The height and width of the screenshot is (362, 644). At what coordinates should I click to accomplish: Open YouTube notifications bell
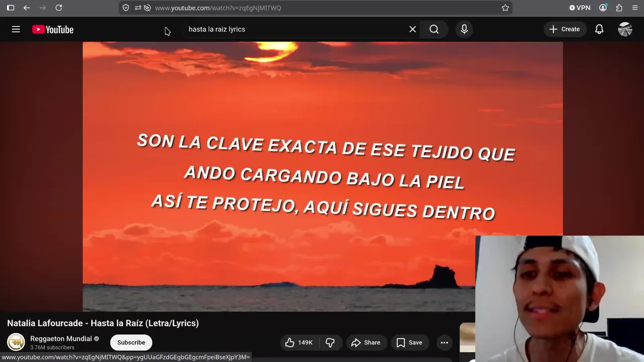pos(599,29)
